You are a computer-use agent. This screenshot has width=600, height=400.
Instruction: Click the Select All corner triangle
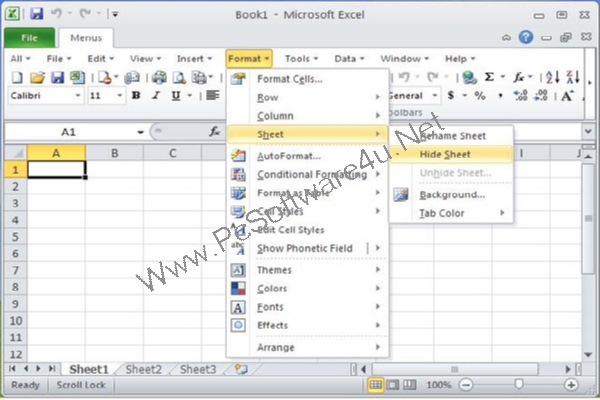coord(16,153)
